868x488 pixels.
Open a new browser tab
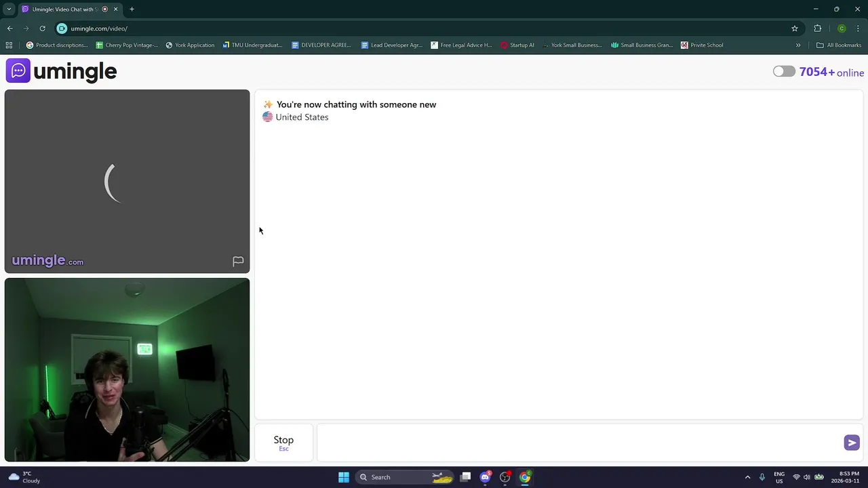click(132, 9)
